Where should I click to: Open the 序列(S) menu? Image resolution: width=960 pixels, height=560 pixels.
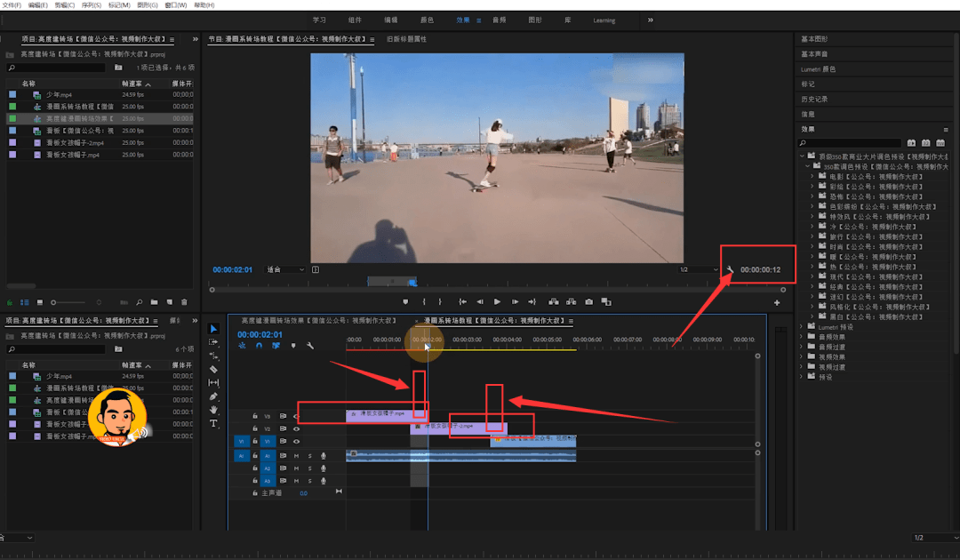tap(92, 5)
